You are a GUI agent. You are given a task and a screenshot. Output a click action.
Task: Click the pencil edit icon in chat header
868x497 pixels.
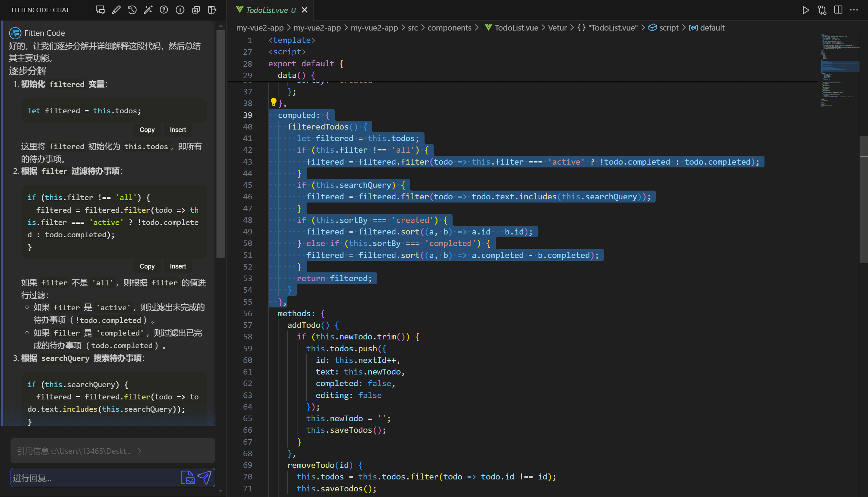(116, 10)
